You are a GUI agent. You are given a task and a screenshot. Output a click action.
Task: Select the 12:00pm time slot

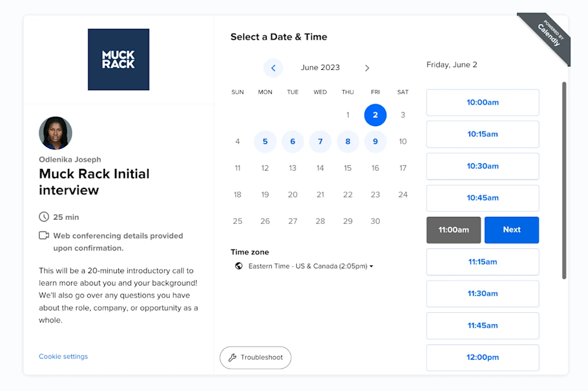tap(482, 357)
